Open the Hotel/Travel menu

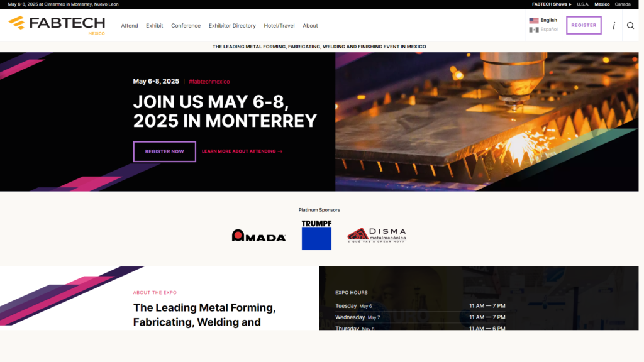[279, 25]
